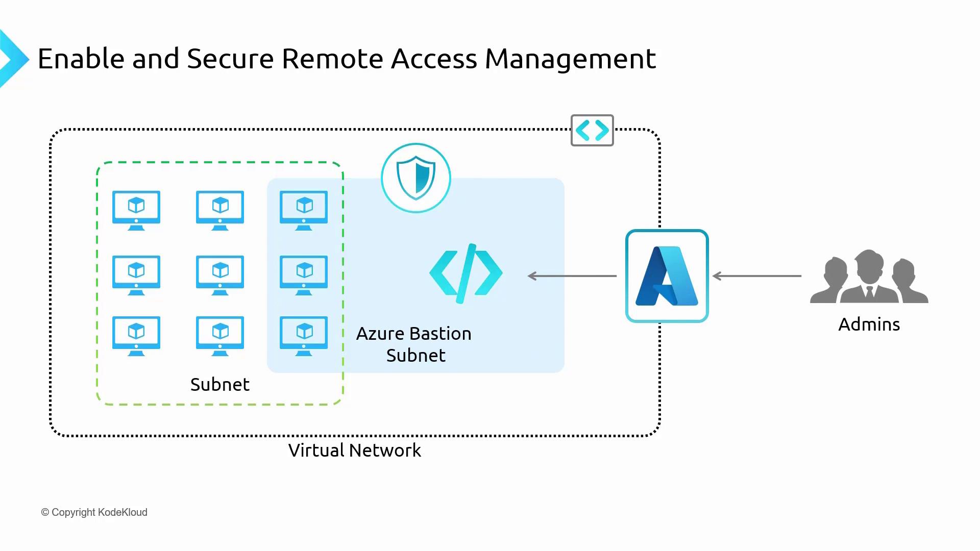This screenshot has width=980, height=551.
Task: Select the top-right VM icon in Subnet
Action: coord(304,211)
